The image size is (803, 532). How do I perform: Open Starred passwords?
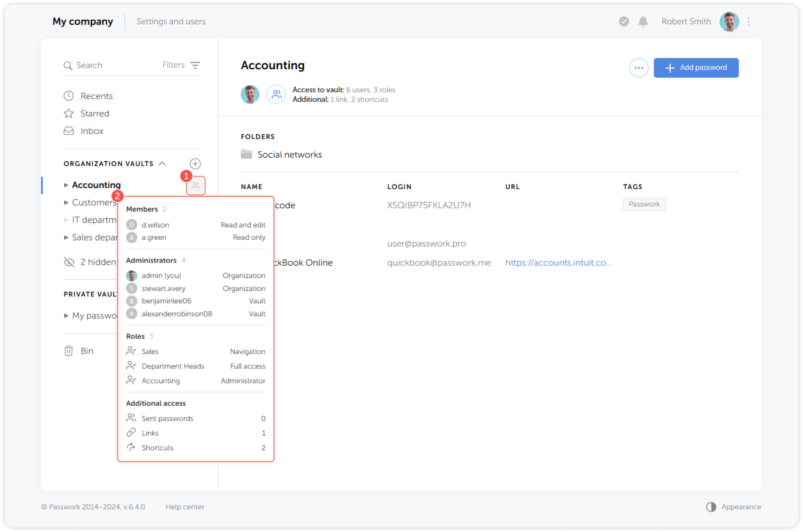[x=95, y=113]
